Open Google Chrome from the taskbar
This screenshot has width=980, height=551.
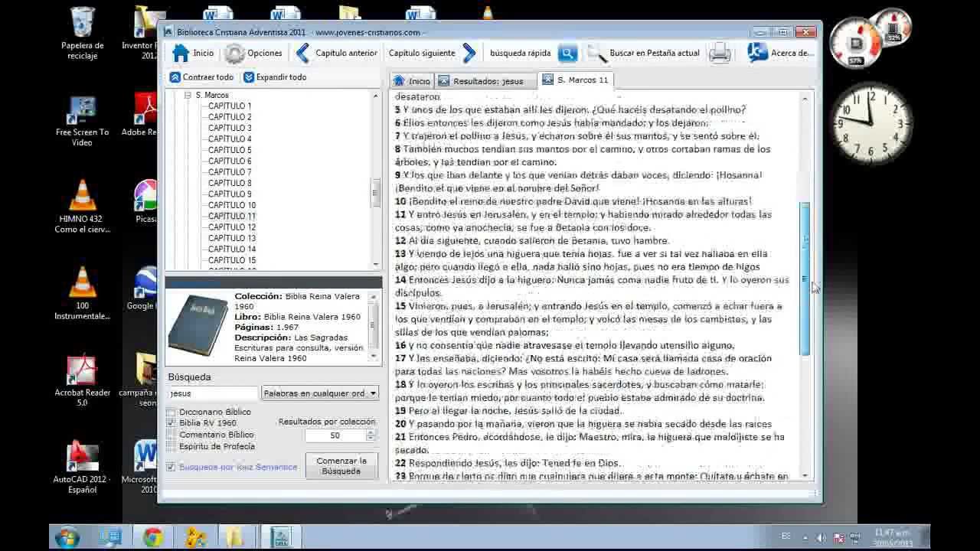click(152, 537)
